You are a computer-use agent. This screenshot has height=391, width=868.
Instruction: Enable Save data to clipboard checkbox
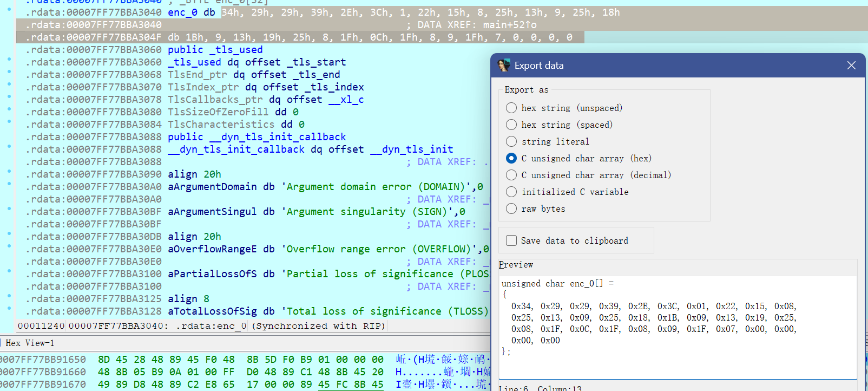point(511,240)
